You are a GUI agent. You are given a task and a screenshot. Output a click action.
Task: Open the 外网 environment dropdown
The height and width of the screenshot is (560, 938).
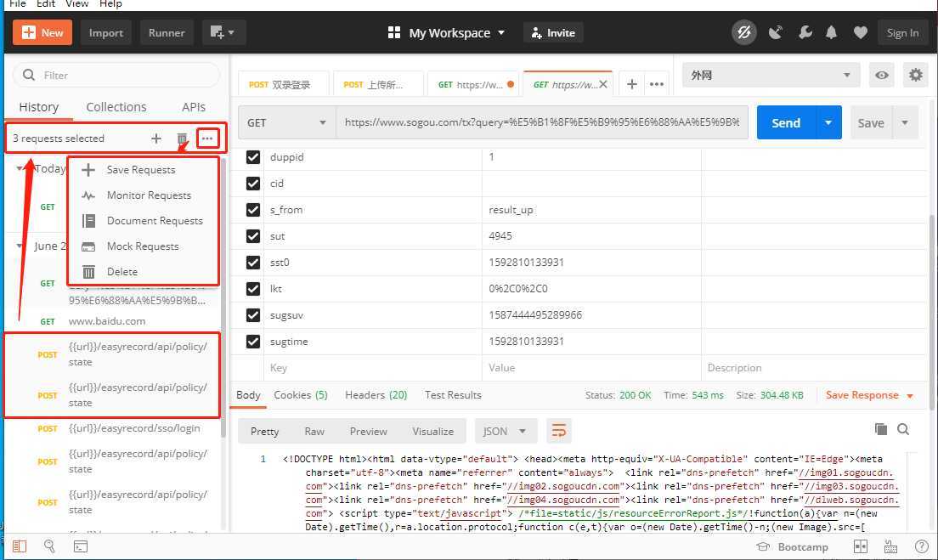tap(771, 75)
